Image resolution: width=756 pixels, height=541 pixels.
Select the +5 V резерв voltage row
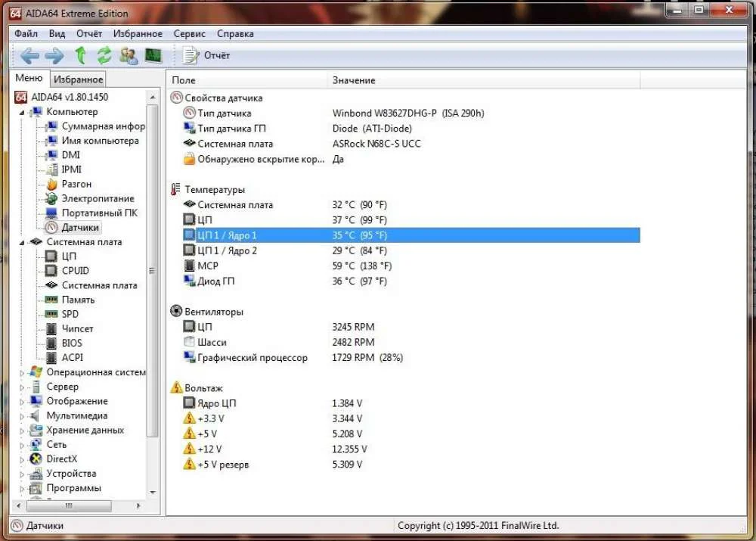411,465
